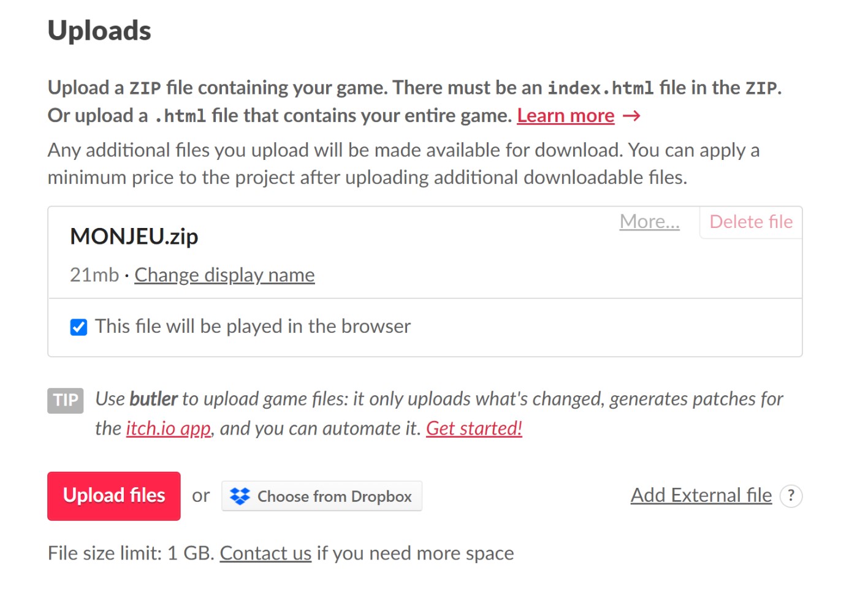Click the Upload files button

click(114, 496)
